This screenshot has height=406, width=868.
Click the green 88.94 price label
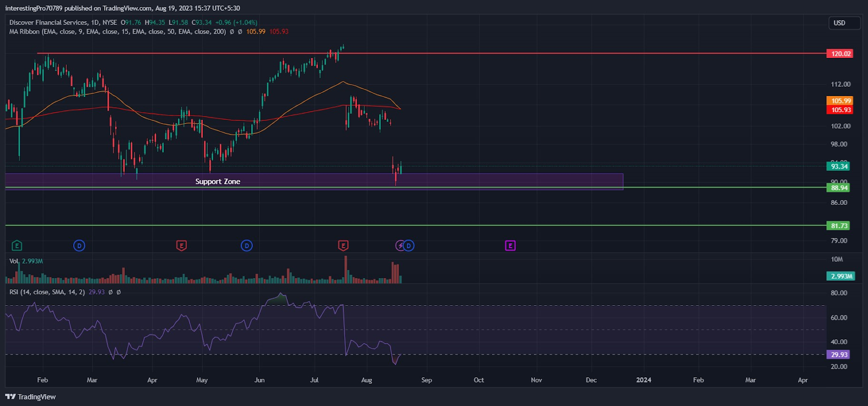[x=838, y=188]
